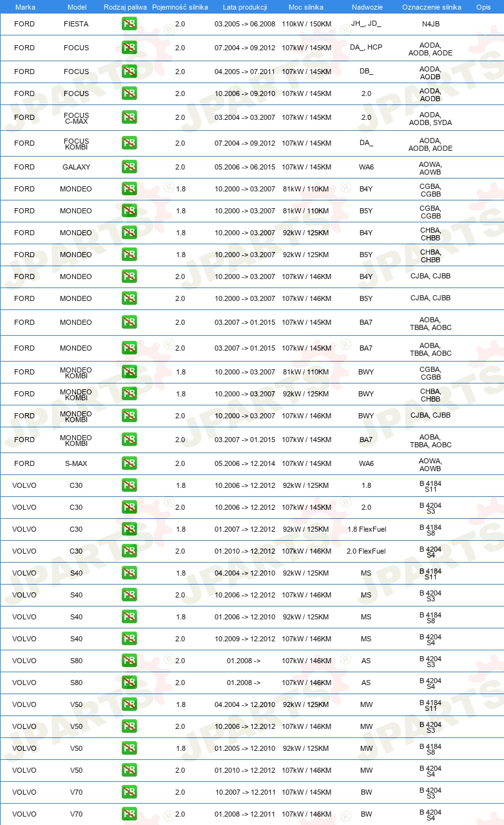
Task: Click body code DA_, HCP
Action: click(x=366, y=48)
